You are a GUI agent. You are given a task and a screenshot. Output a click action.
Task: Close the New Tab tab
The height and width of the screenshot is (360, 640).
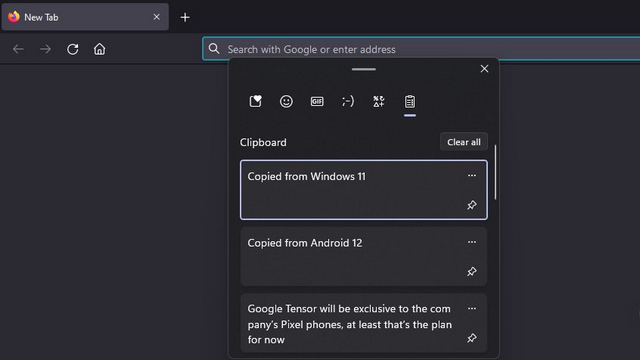[157, 17]
